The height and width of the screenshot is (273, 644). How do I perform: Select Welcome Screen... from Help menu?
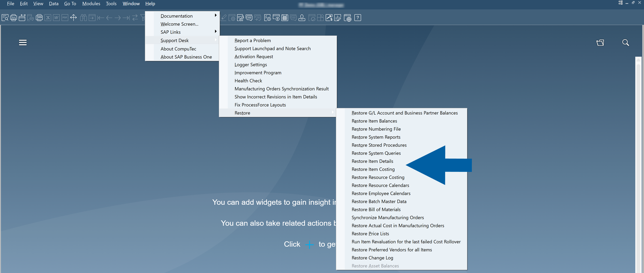(182, 24)
